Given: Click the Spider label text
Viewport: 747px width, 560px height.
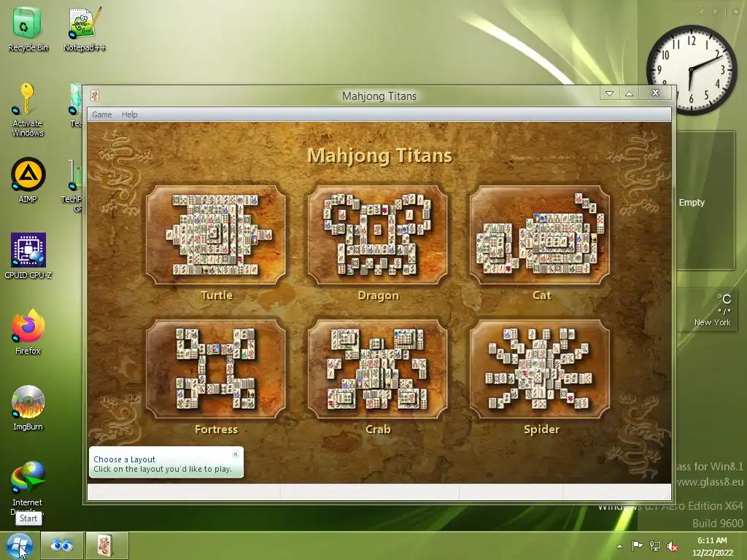Looking at the screenshot, I should pyautogui.click(x=541, y=429).
